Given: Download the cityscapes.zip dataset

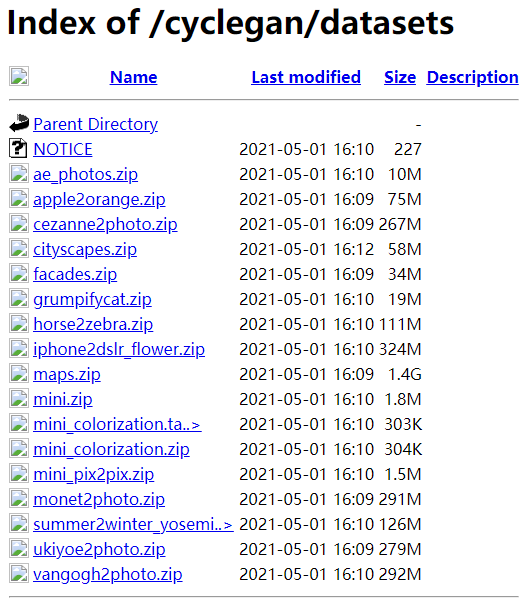Looking at the screenshot, I should tap(85, 250).
